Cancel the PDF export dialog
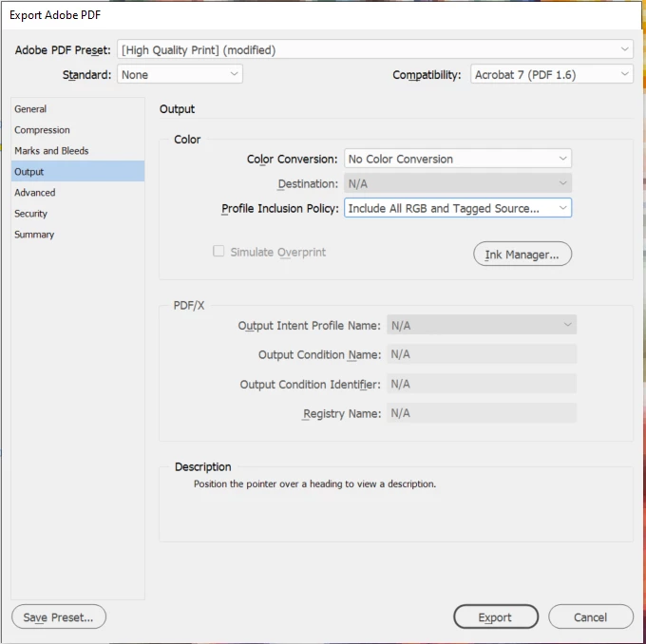 590,616
